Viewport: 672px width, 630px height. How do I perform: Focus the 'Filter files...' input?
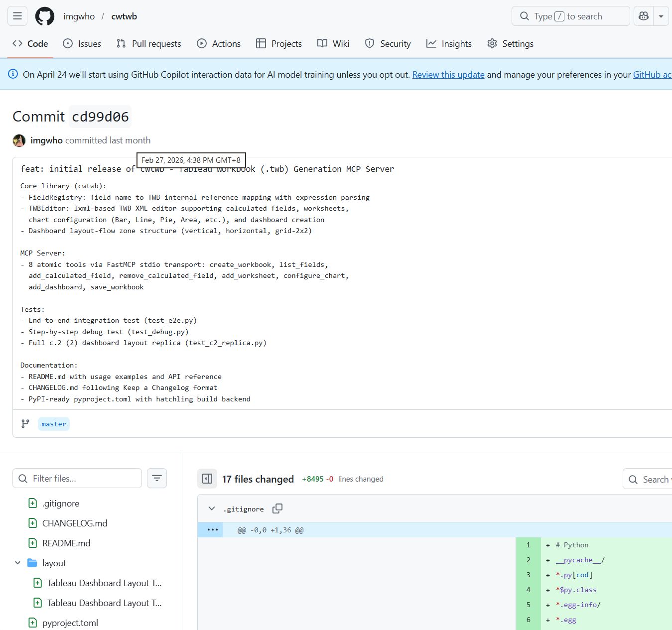(77, 478)
